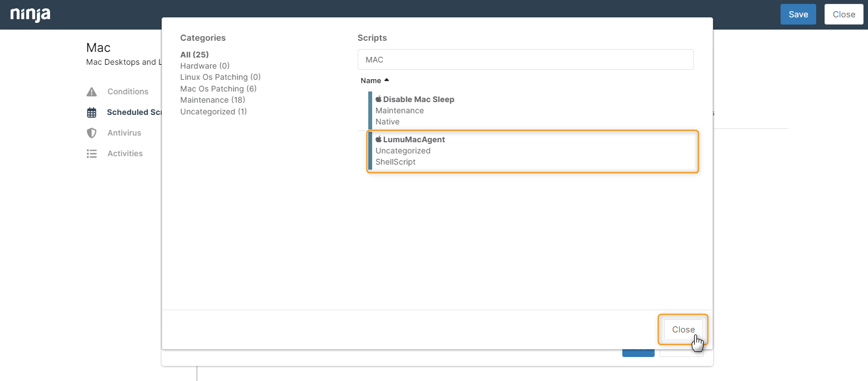
Task: Open the Antivirus tab in sidebar
Action: [x=124, y=133]
